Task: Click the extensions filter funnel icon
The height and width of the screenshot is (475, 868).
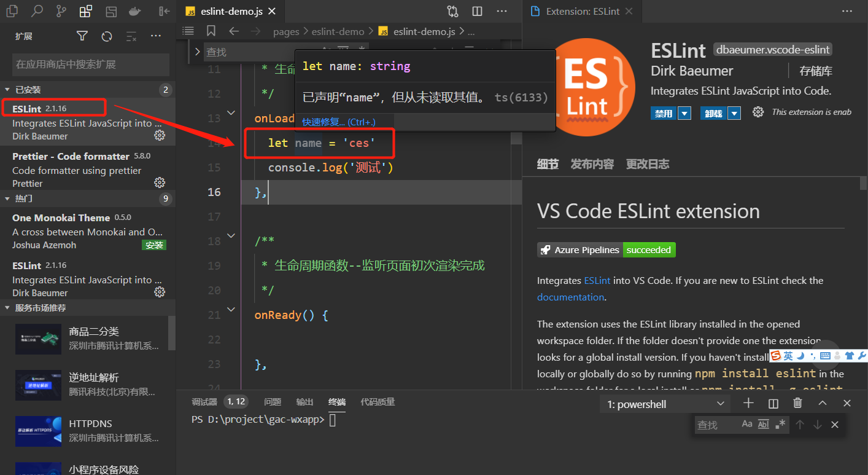Action: point(82,36)
